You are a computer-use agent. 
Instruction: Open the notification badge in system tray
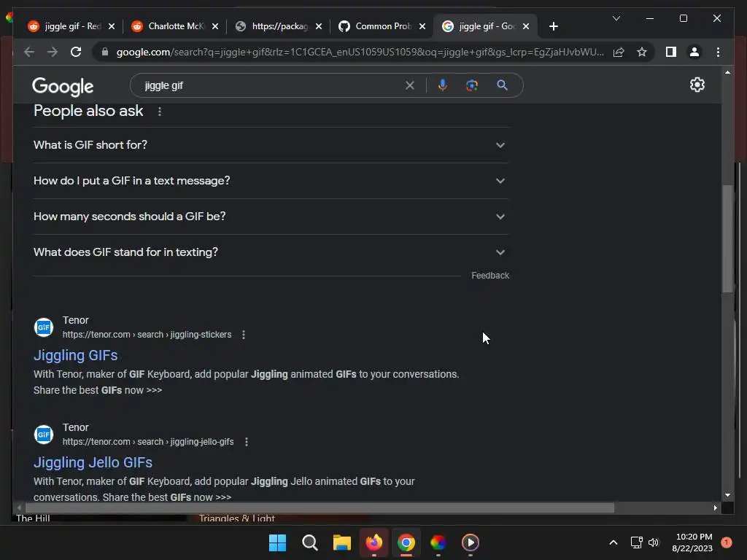click(726, 542)
